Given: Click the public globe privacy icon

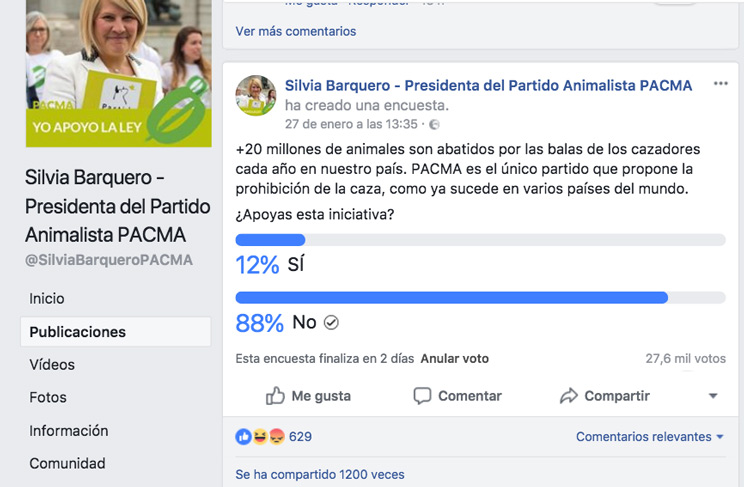Looking at the screenshot, I should point(434,125).
